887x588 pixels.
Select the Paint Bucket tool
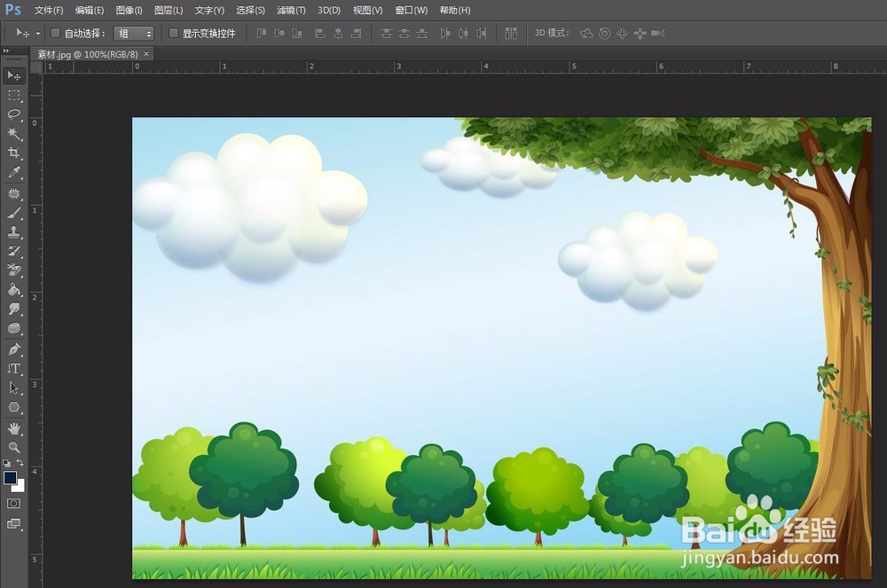(13, 290)
